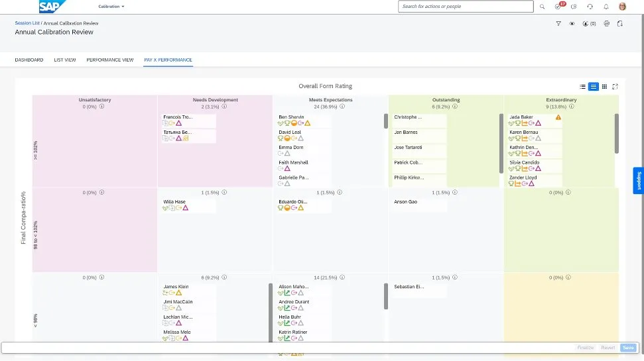Open the to-do list with 17 badge
This screenshot has width=644, height=361.
(x=558, y=7)
